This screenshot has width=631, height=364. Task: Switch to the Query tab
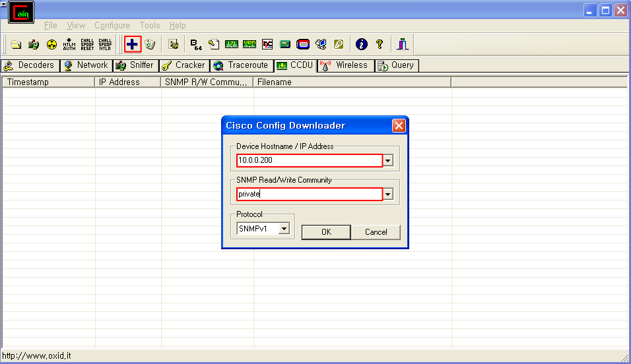pos(397,65)
